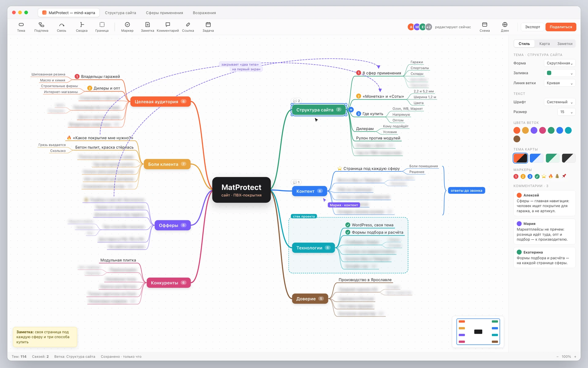The height and width of the screenshot is (368, 588).
Task: Select the green map theme thumbnail
Action: [x=553, y=158]
